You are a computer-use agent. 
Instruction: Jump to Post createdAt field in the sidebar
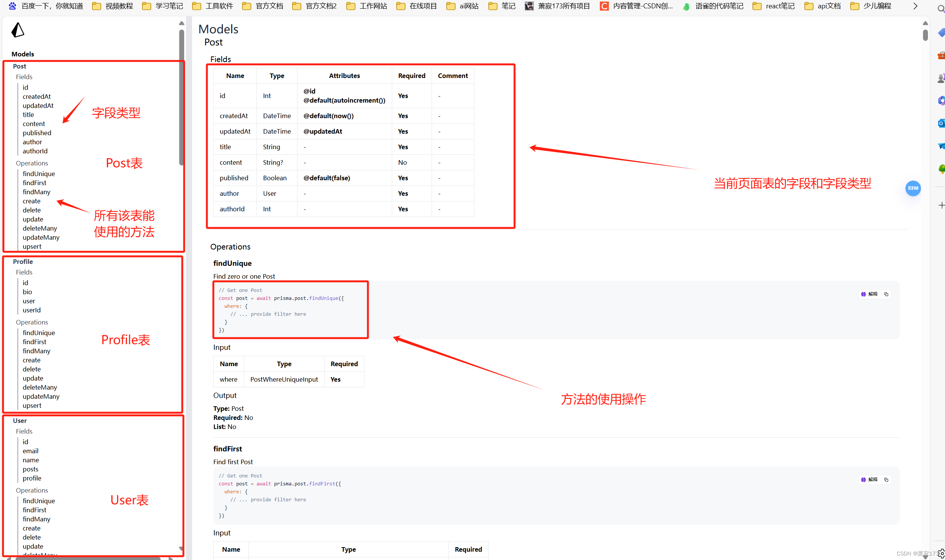(36, 97)
